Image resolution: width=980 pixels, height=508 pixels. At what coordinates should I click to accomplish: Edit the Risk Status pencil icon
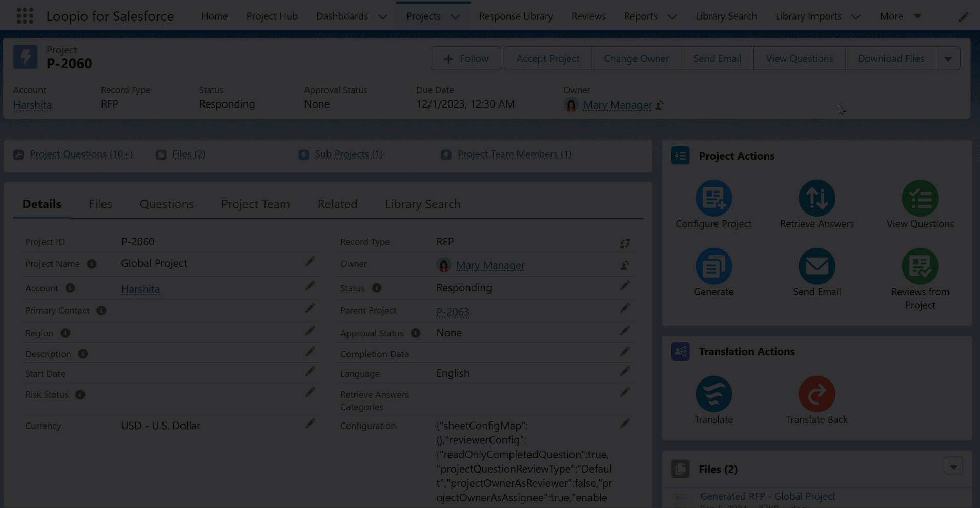310,392
